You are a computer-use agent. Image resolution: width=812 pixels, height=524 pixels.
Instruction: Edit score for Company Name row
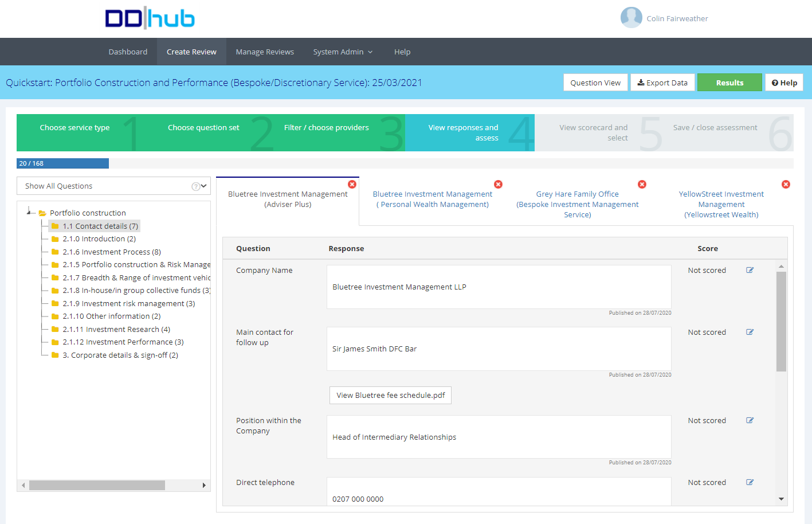750,270
